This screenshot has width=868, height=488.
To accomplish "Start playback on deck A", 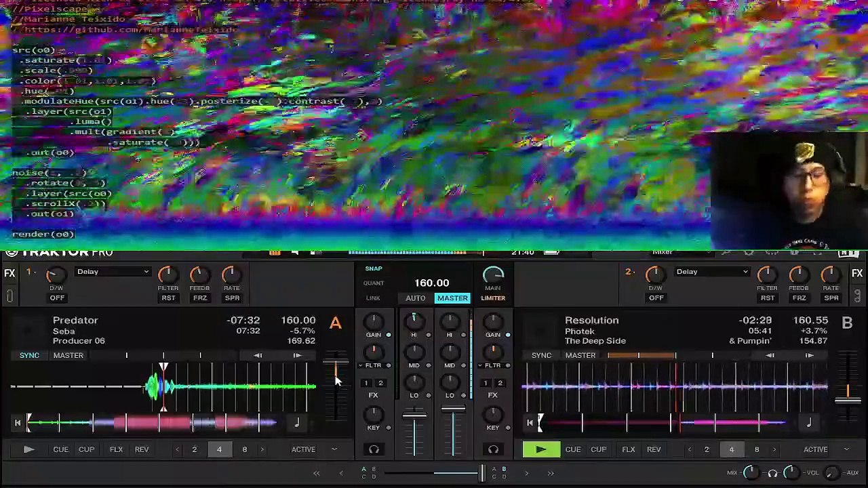I will (28, 449).
